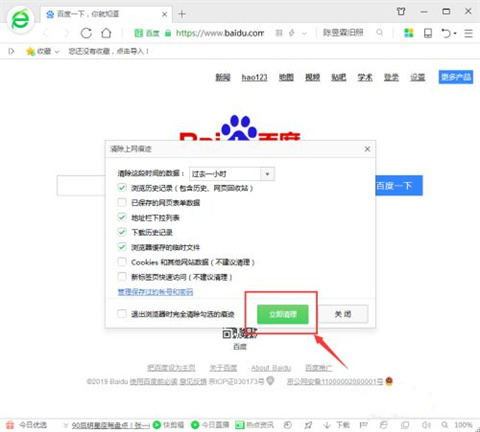The width and height of the screenshot is (480, 432).
Task: Open 下载 downloads from the status bar
Action: 337,425
